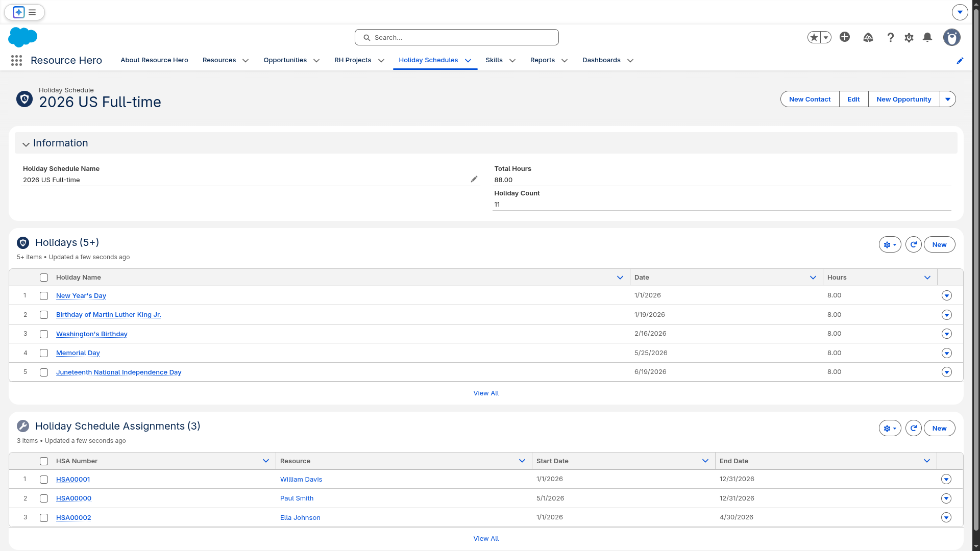
Task: Open the user profile avatar
Action: coord(951,37)
